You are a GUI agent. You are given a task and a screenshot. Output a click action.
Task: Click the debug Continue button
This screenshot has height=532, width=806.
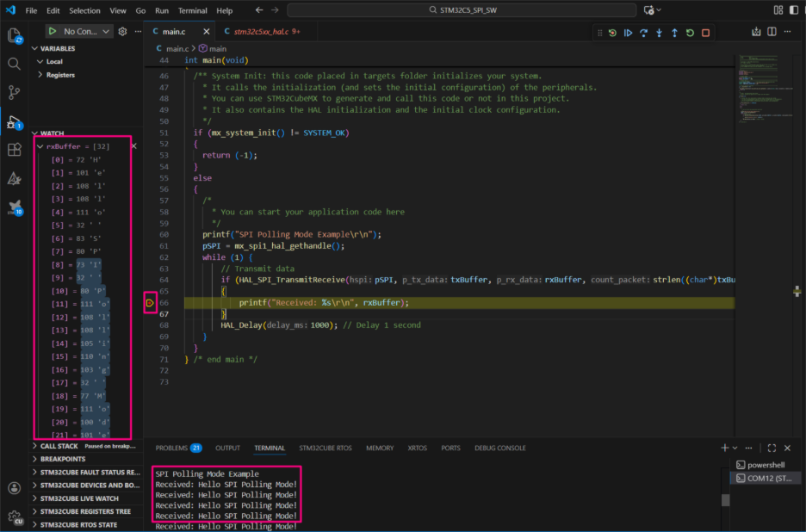pyautogui.click(x=628, y=33)
